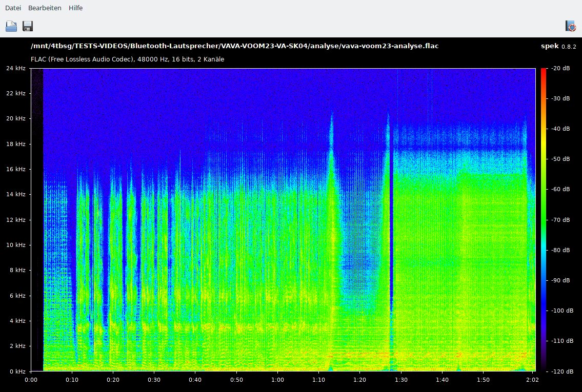This screenshot has width=582, height=392.
Task: Click the 1:30 time axis label
Action: click(401, 380)
